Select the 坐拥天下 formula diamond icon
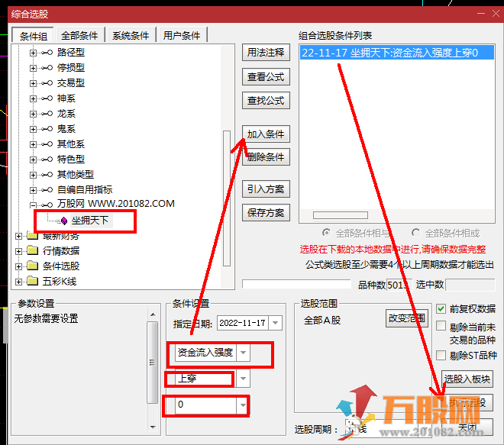Image resolution: width=504 pixels, height=445 pixels. pyautogui.click(x=64, y=221)
